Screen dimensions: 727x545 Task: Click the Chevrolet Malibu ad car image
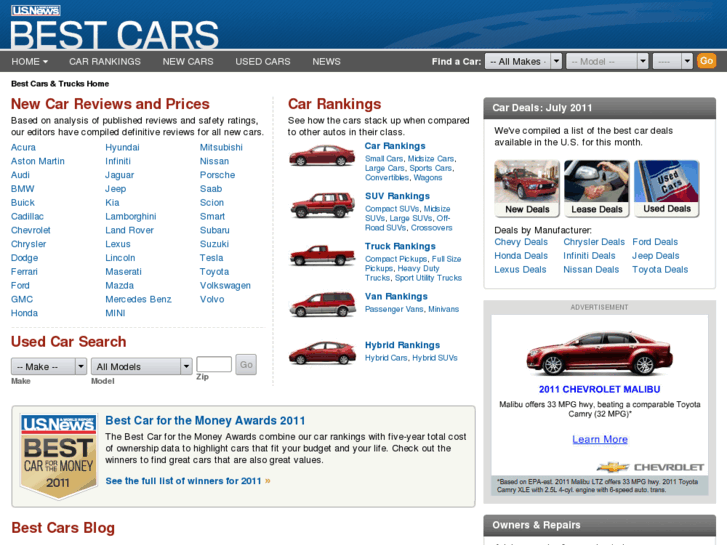(599, 353)
